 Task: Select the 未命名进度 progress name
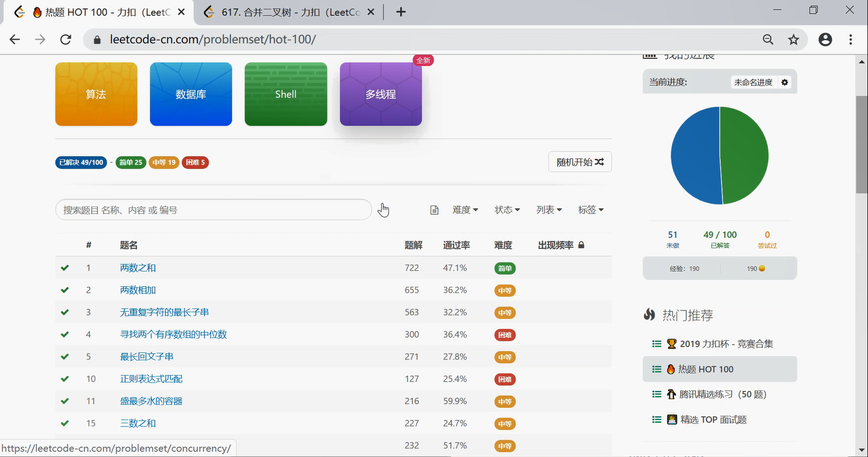[753, 82]
